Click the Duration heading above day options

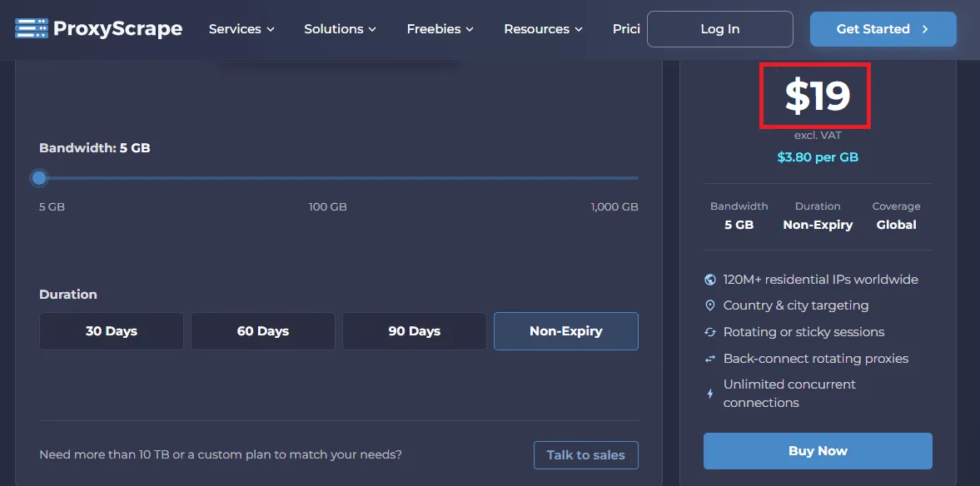(68, 295)
